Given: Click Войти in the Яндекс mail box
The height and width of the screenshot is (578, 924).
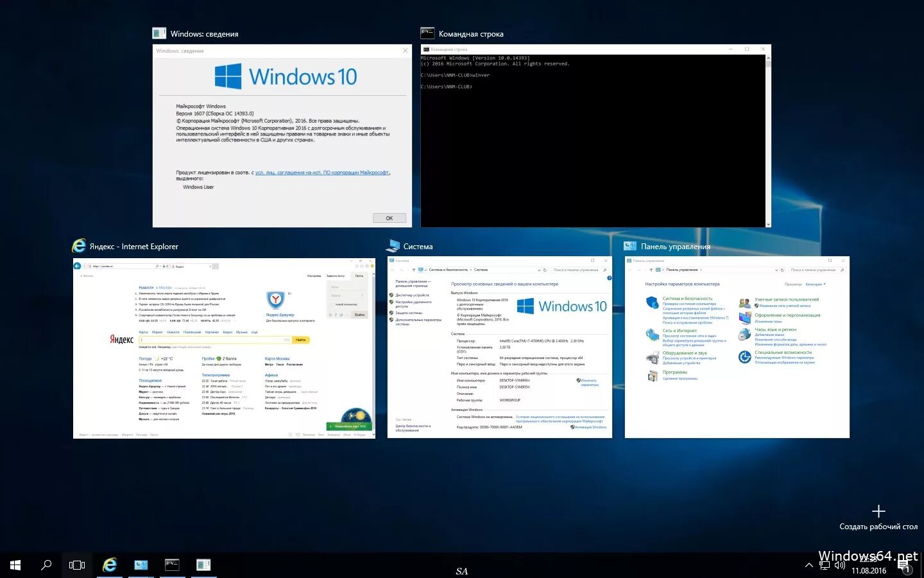Looking at the screenshot, I should coord(359,315).
